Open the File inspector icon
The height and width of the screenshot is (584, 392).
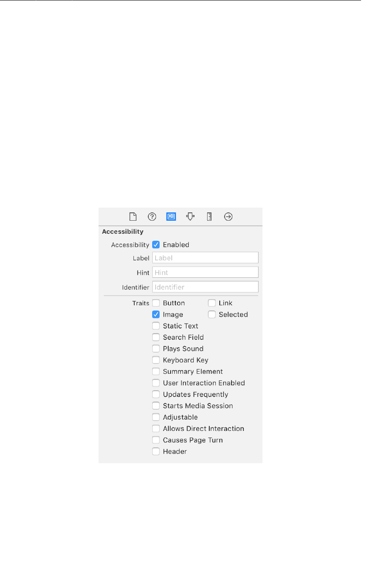(x=133, y=216)
